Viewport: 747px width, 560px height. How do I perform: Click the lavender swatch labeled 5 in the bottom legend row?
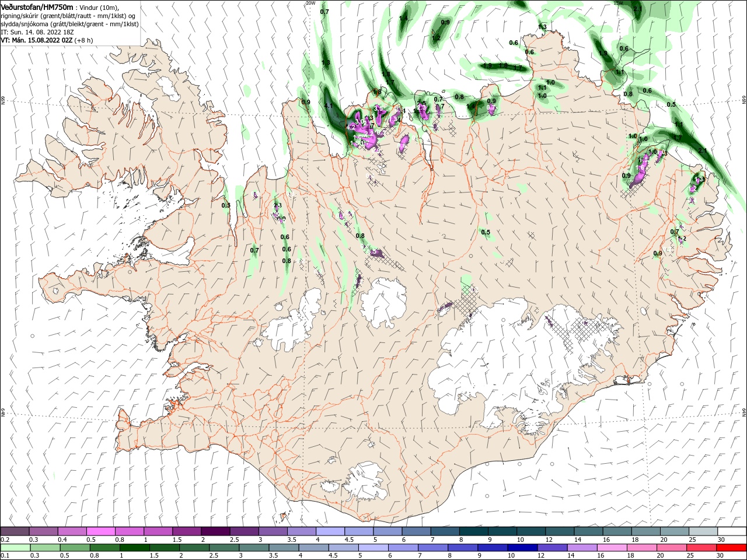[x=372, y=548]
